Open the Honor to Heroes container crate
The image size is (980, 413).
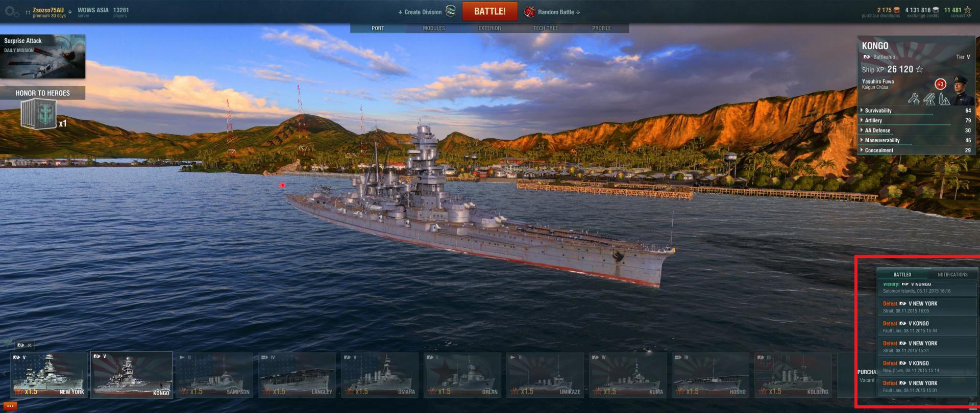[38, 114]
